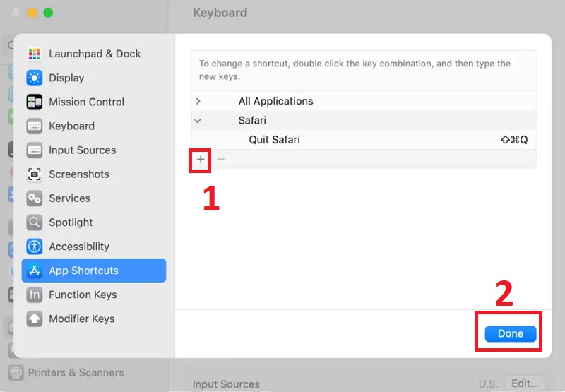Image resolution: width=565 pixels, height=392 pixels.
Task: Click the Launchpad & Dock icon
Action: coord(35,54)
